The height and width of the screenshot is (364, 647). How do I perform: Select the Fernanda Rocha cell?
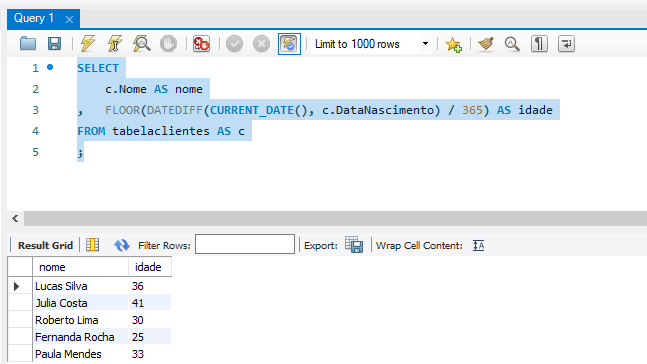(80, 337)
